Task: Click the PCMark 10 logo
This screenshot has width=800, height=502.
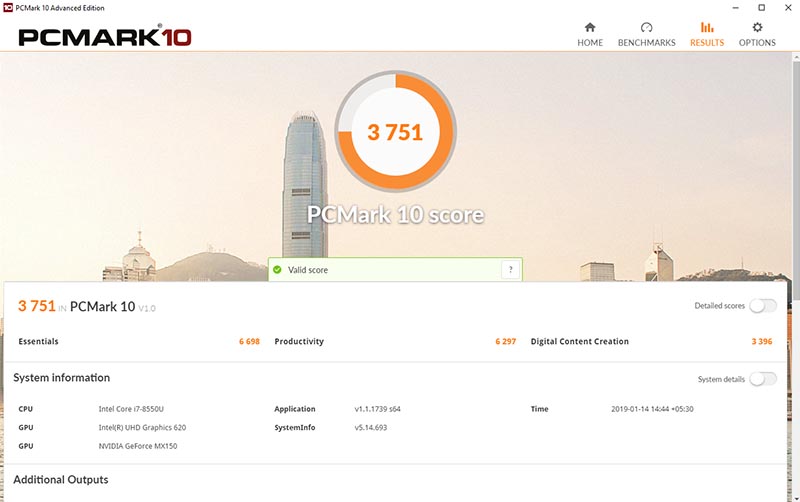Action: (105, 36)
